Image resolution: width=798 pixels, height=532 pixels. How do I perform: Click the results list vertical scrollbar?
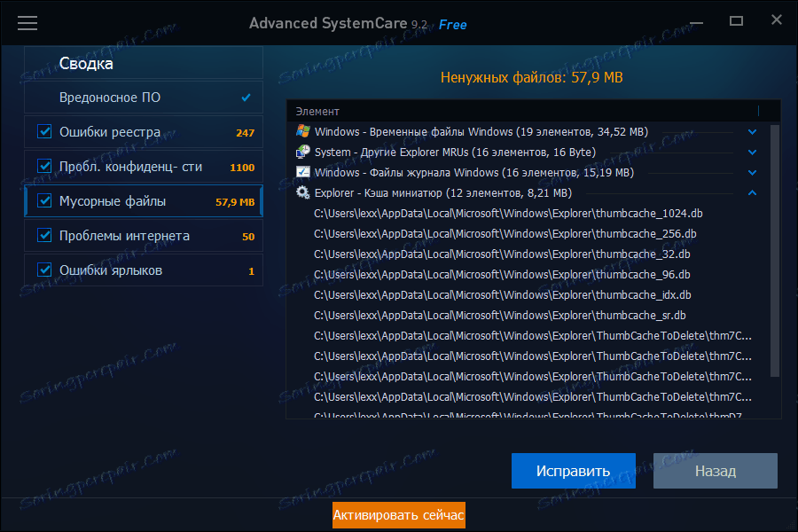click(x=775, y=250)
